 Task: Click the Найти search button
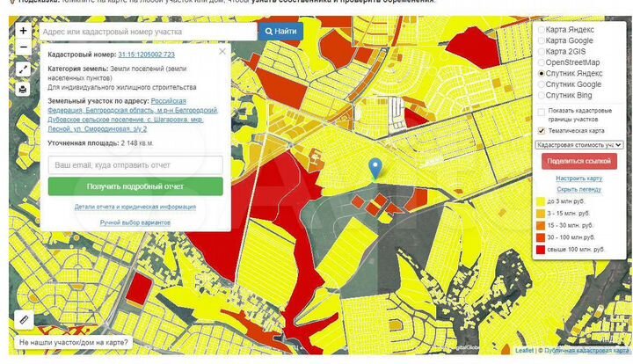point(281,31)
